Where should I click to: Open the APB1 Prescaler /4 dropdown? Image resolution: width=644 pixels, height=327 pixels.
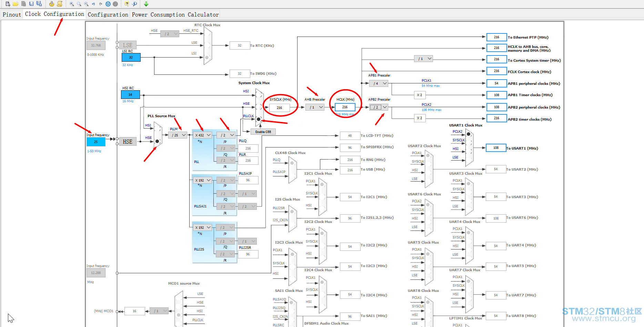[x=379, y=83]
